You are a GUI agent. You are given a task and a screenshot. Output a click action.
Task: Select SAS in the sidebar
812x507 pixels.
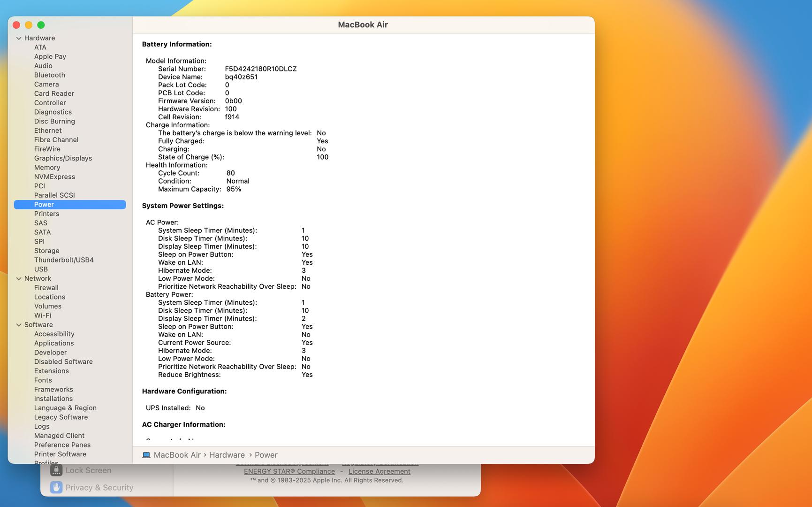point(41,223)
